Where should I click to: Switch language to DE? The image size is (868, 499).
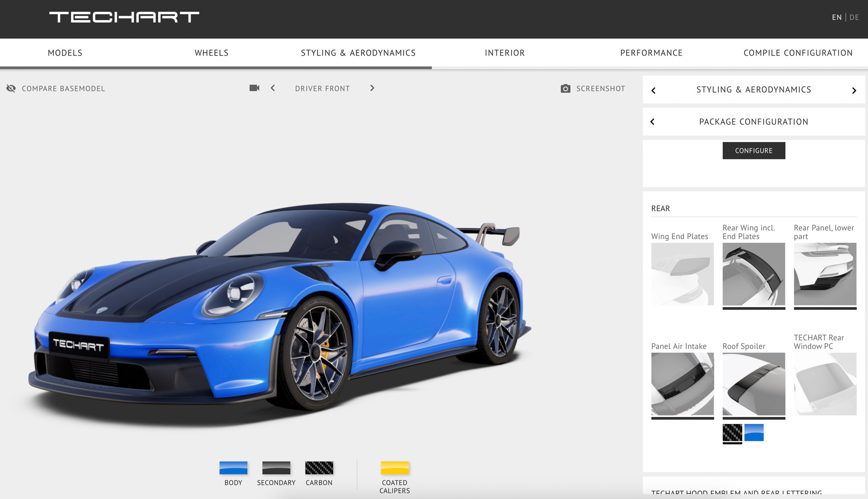(854, 17)
